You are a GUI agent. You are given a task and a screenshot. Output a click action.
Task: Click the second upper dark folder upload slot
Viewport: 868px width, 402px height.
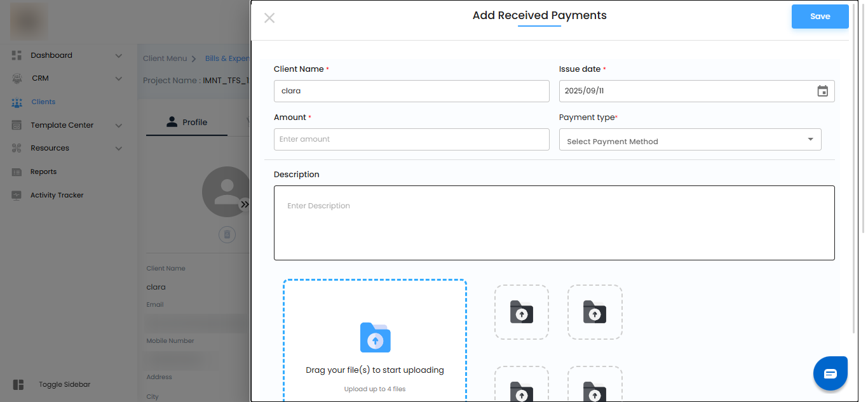pos(595,312)
